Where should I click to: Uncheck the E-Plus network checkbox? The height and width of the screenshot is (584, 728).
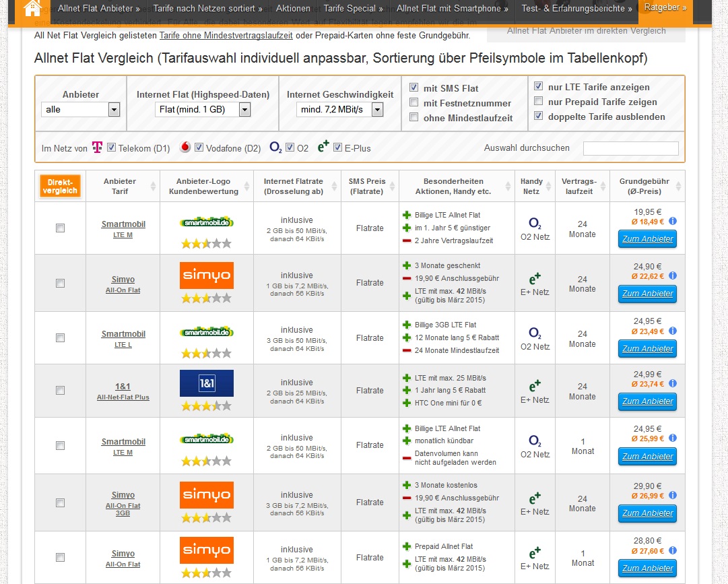[337, 147]
